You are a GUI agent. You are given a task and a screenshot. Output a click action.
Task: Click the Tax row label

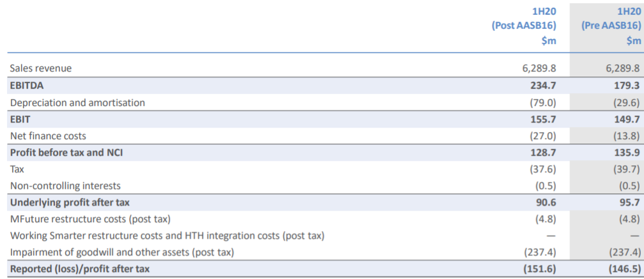(x=17, y=169)
